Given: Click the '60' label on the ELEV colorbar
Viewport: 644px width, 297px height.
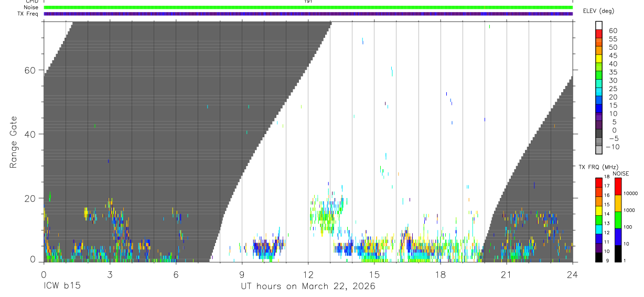Looking at the screenshot, I should pyautogui.click(x=613, y=31).
